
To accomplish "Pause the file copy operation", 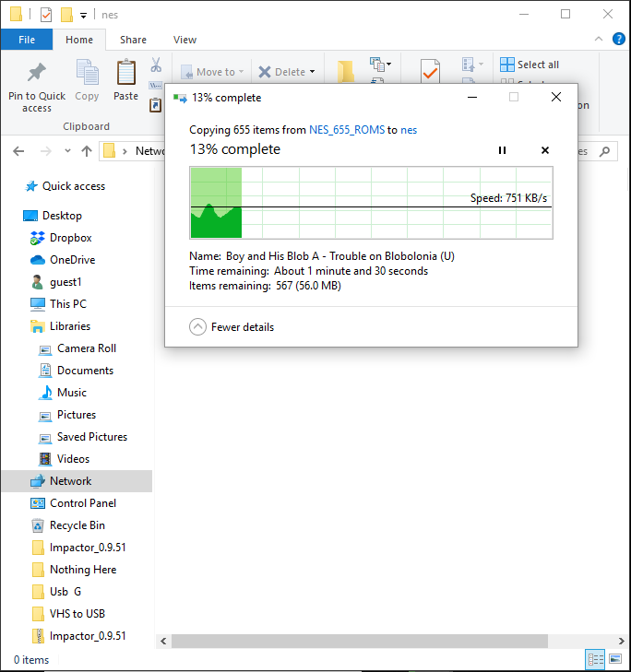I will pos(502,150).
